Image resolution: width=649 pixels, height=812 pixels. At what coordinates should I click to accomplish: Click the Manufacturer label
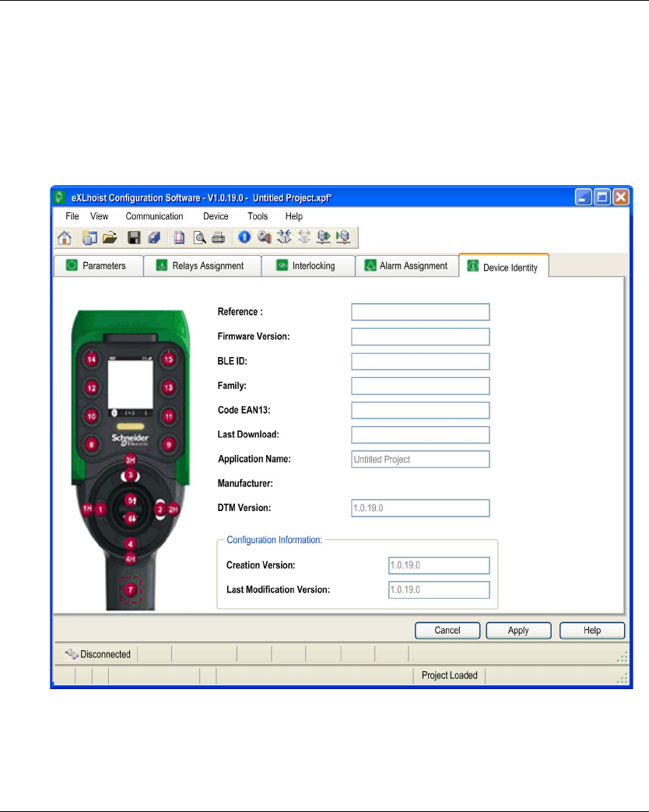245,484
